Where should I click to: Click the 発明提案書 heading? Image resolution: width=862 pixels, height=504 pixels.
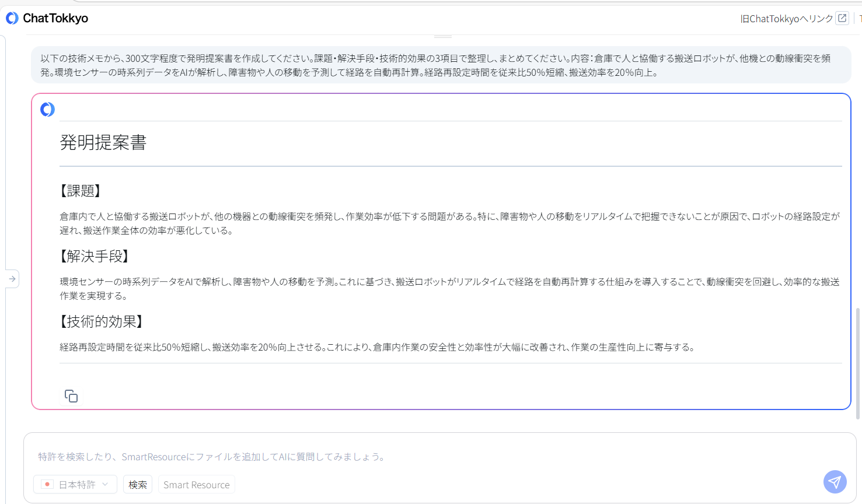(103, 142)
